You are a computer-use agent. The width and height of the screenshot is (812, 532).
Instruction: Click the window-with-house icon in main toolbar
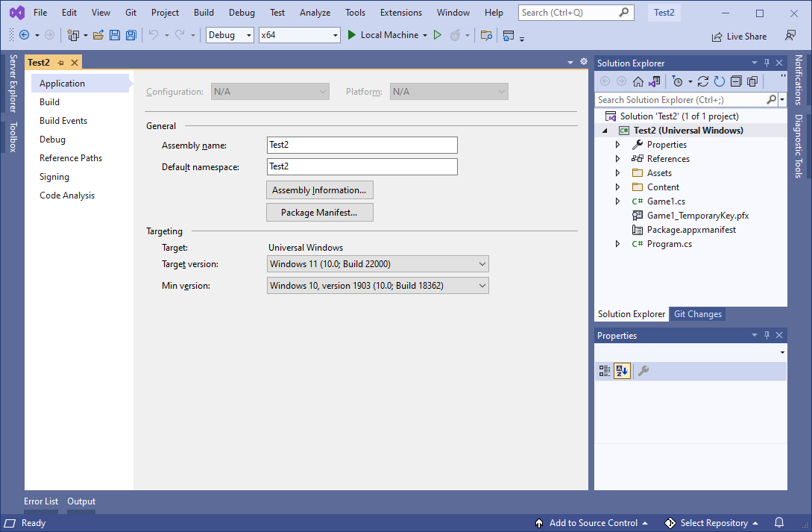coord(509,35)
